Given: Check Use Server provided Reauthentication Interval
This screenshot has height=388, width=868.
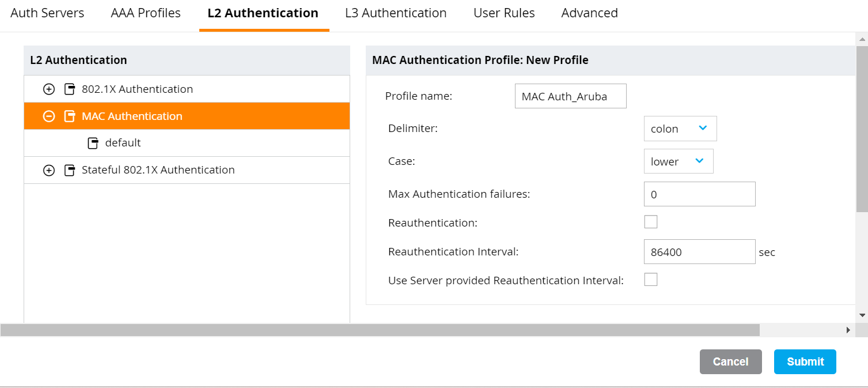Looking at the screenshot, I should (x=651, y=280).
